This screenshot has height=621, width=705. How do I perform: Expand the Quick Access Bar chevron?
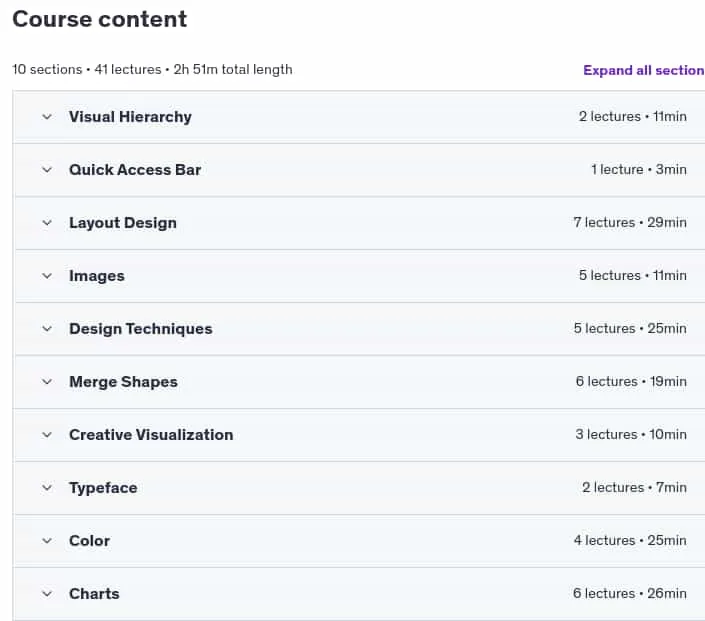click(47, 170)
